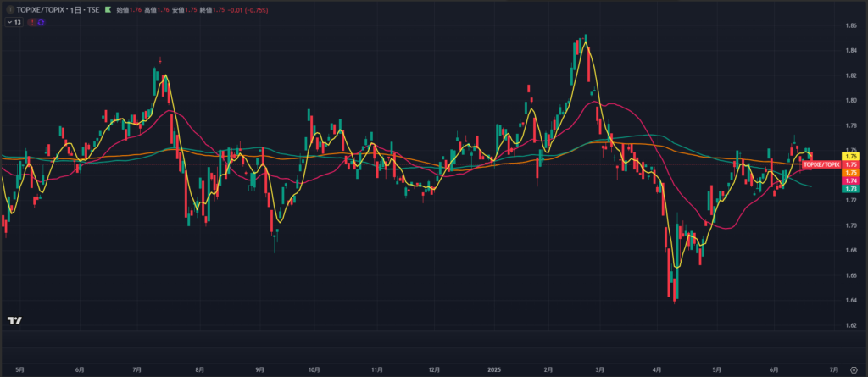Click the 11月 label on time axis
The height and width of the screenshot is (377, 868).
[x=376, y=369]
